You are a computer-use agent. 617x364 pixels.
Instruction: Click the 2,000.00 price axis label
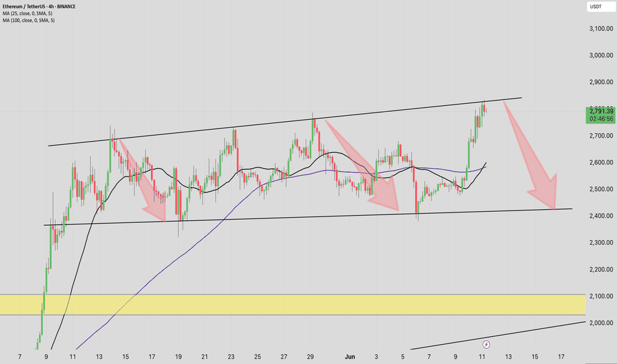click(601, 323)
